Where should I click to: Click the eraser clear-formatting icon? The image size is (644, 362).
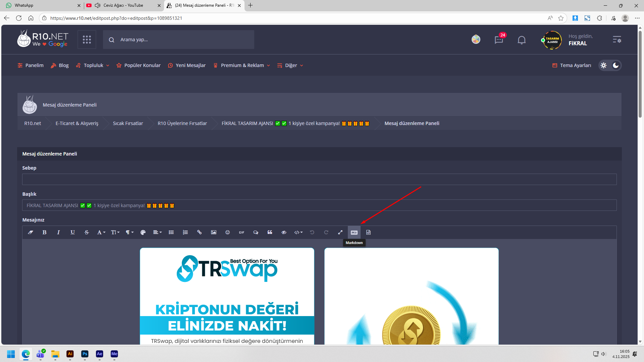(x=31, y=232)
